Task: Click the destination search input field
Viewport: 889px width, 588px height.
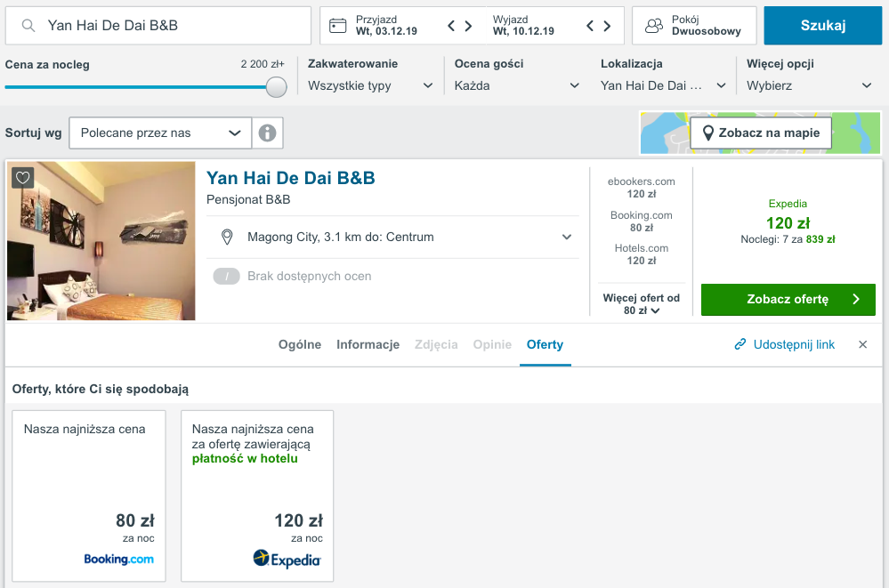Action: [158, 26]
